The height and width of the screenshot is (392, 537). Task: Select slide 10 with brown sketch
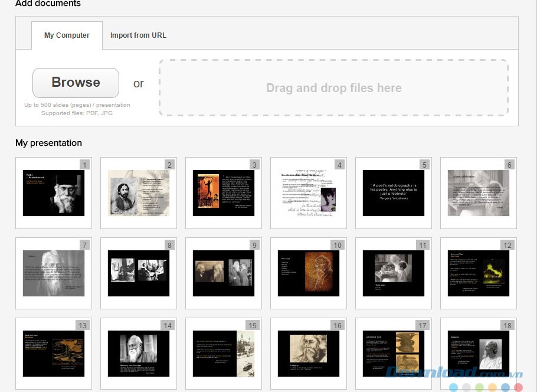pyautogui.click(x=309, y=273)
